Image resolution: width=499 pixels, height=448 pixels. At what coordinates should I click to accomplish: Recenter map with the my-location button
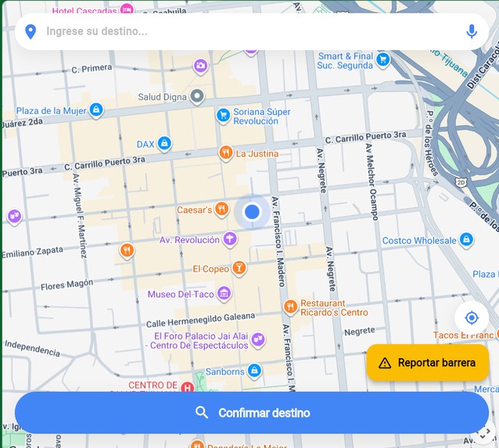coord(472,317)
